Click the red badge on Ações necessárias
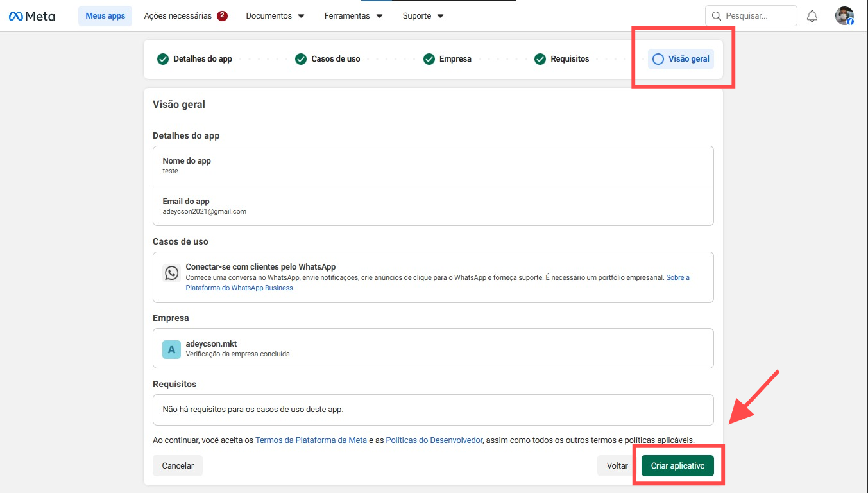Viewport: 868px width, 493px height. pos(222,16)
